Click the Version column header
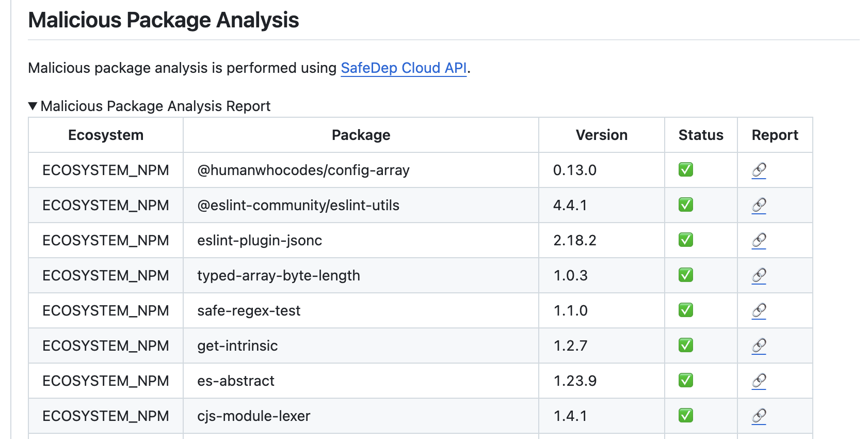This screenshot has width=868, height=439. [x=601, y=135]
